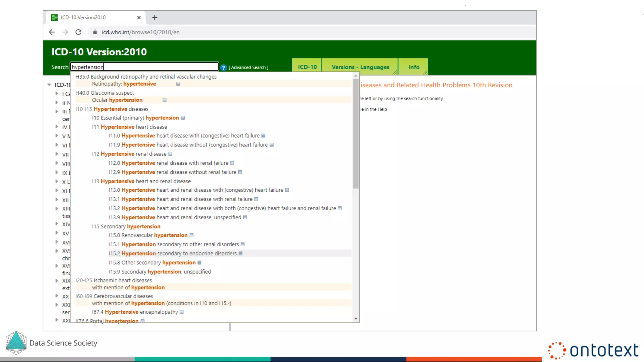The height and width of the screenshot is (362, 644).
Task: Expand chapter VII in the tree
Action: 57,154
